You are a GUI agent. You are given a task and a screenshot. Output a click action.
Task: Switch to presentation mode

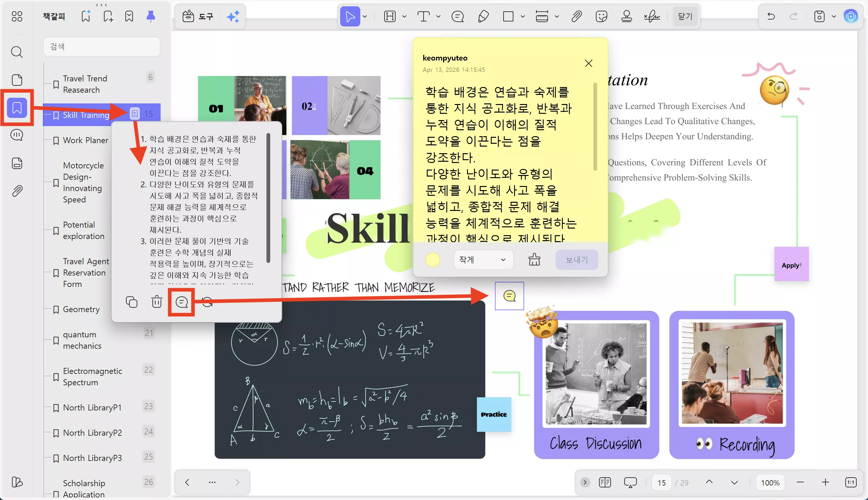[x=630, y=482]
